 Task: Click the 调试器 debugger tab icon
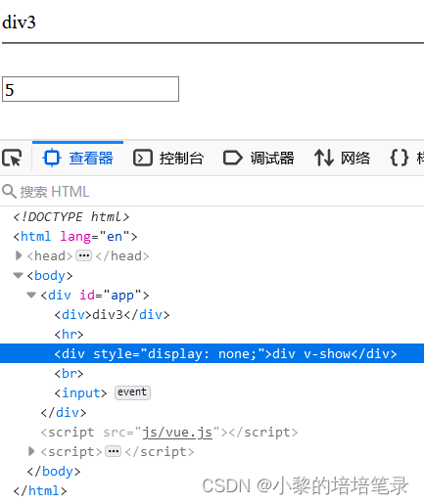point(233,158)
